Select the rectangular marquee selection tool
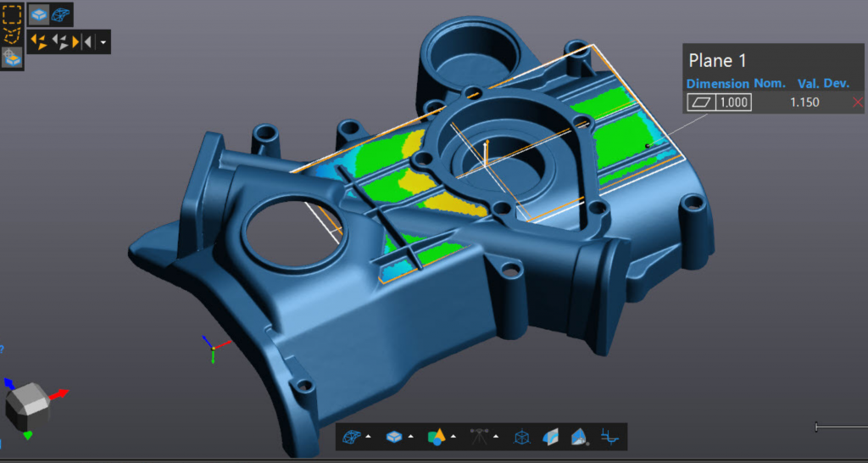The image size is (868, 463). pos(12,14)
